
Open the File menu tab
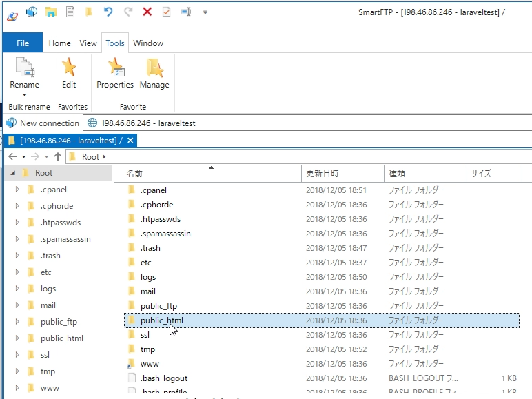(23, 43)
